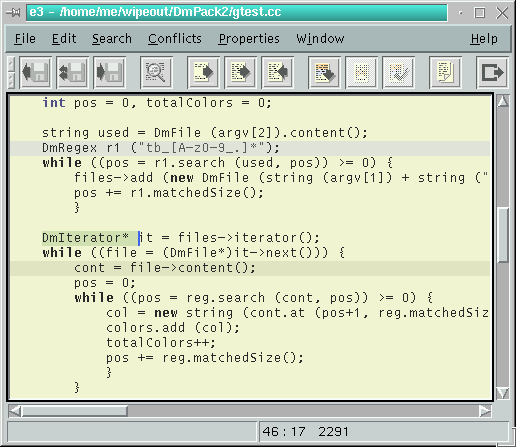Click the exit arrow icon at toolbar end
Viewport: 516px width, 447px height.
point(492,72)
